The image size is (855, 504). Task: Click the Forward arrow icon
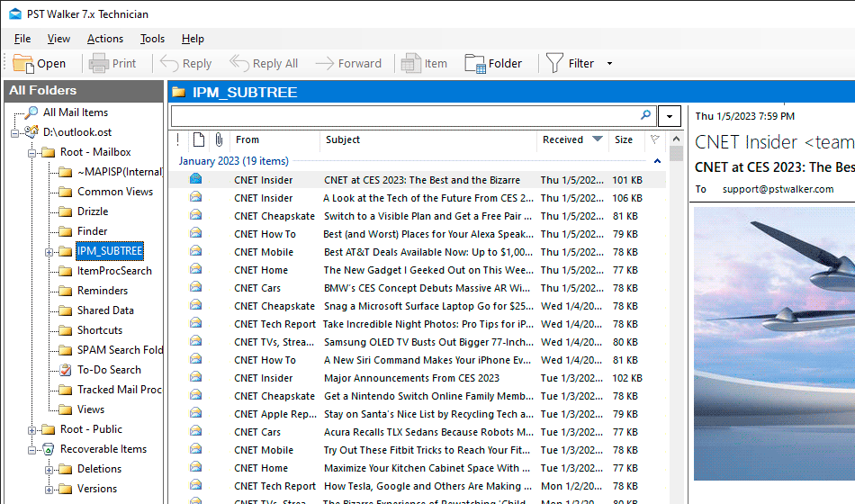point(324,63)
